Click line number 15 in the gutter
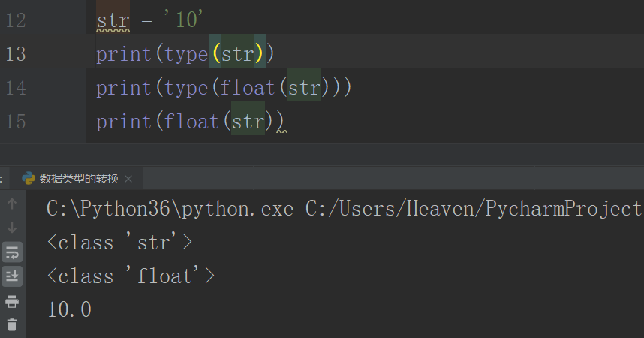Screen dimensions: 644x338 [x=16, y=122]
